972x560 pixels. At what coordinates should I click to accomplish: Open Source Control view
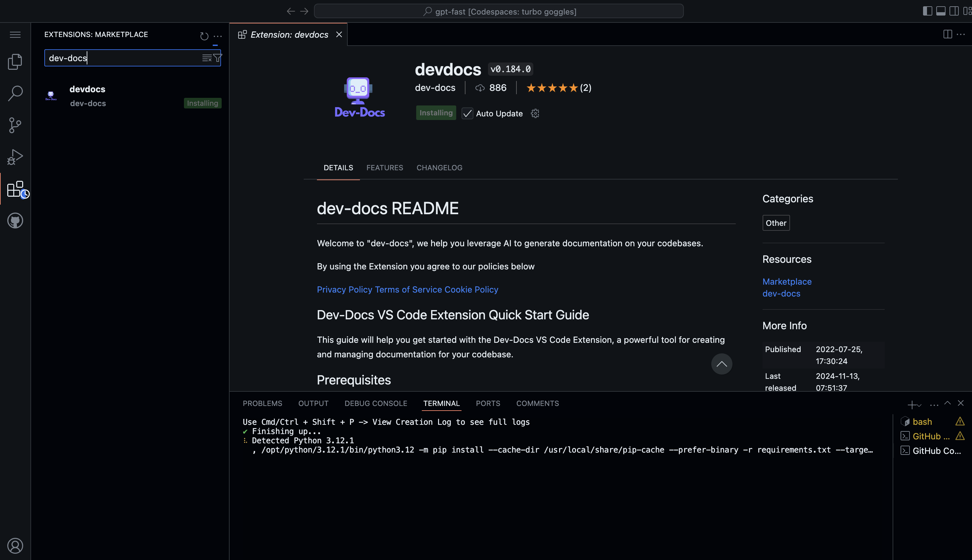click(15, 125)
